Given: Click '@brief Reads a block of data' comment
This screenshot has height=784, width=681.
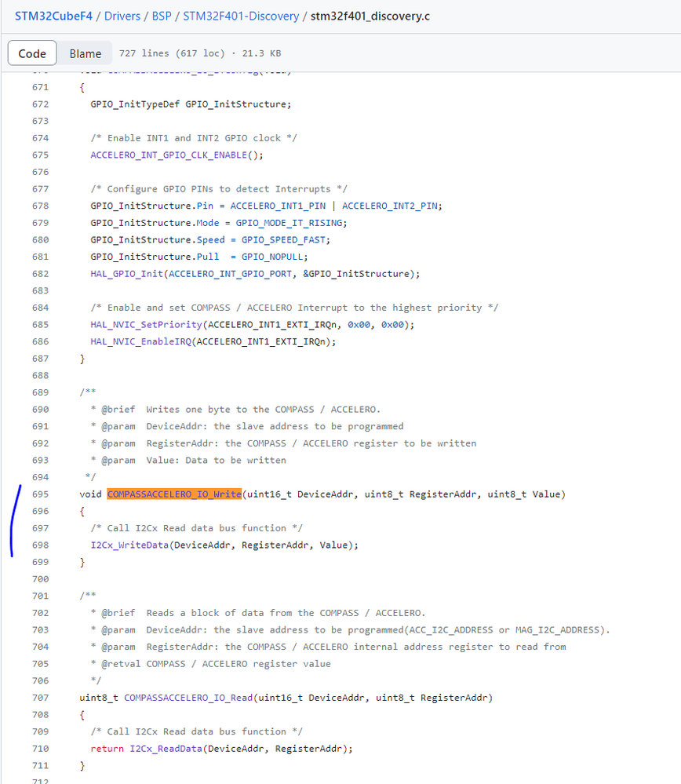Looking at the screenshot, I should pos(258,613).
